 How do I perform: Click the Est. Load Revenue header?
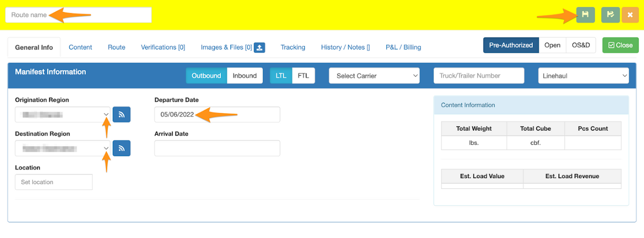pyautogui.click(x=572, y=176)
